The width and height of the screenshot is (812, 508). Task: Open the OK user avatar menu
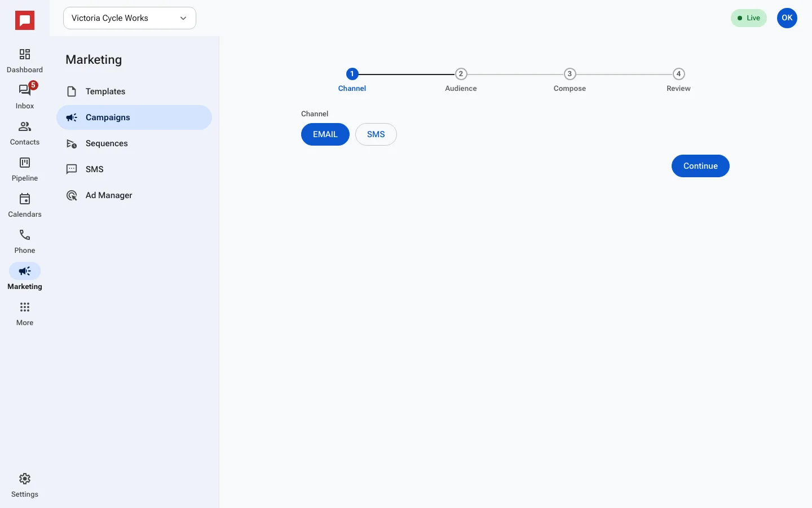787,18
